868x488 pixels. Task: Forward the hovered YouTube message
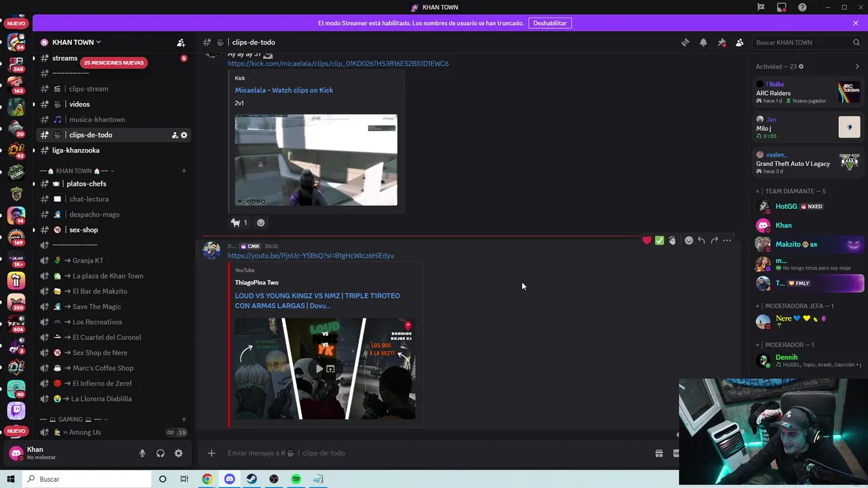click(x=714, y=240)
